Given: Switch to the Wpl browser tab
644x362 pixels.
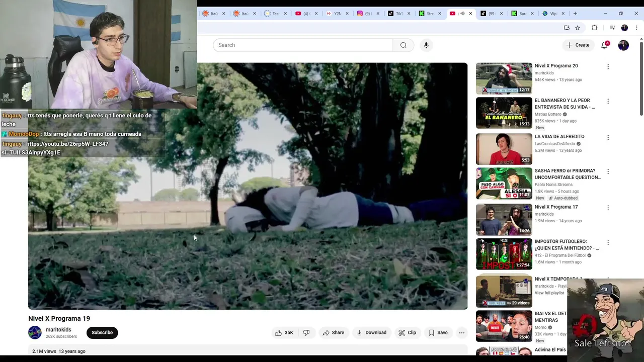Looking at the screenshot, I should (553, 14).
